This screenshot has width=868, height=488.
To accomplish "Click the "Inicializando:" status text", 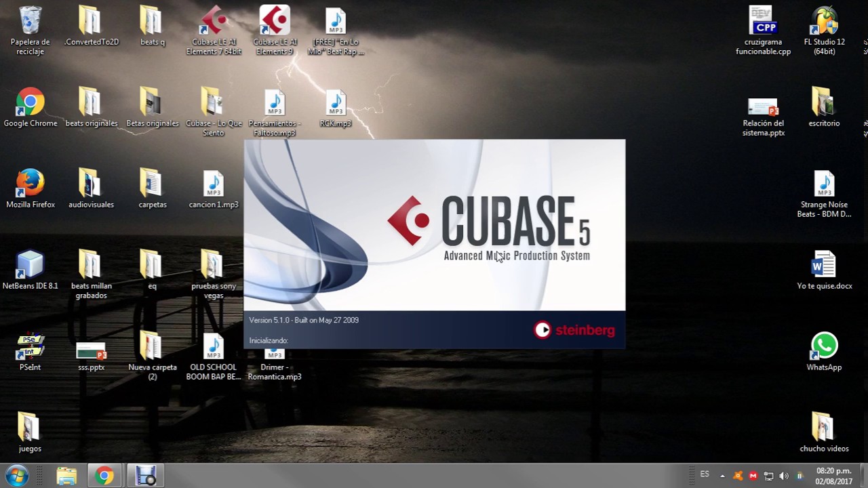I will point(269,341).
